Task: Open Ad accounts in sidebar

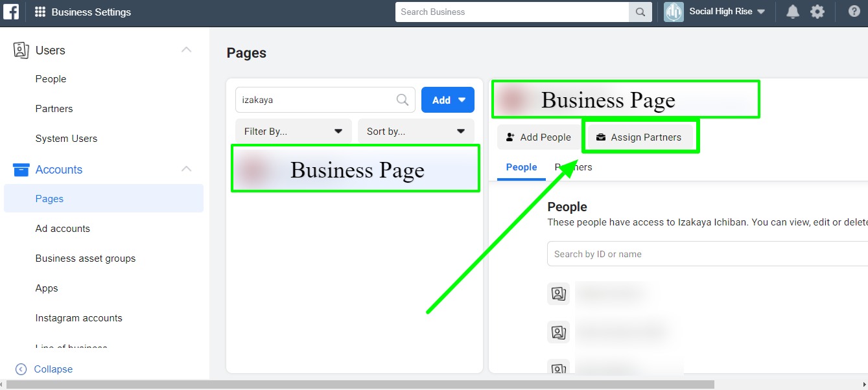Action: click(63, 229)
